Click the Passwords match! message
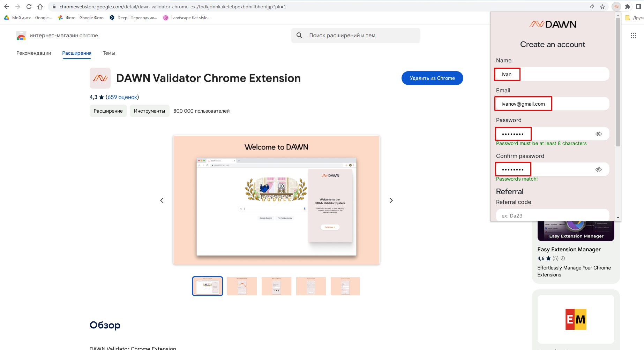The height and width of the screenshot is (350, 644). click(517, 179)
